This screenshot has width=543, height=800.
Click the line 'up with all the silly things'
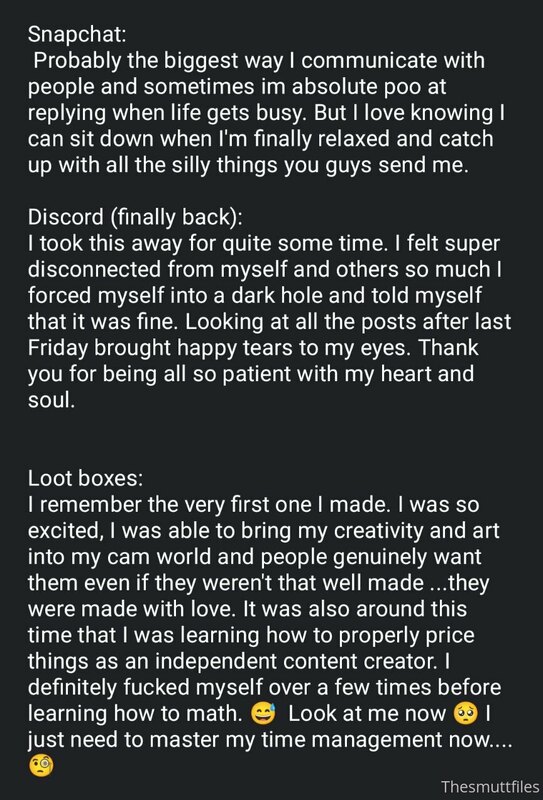(x=248, y=165)
